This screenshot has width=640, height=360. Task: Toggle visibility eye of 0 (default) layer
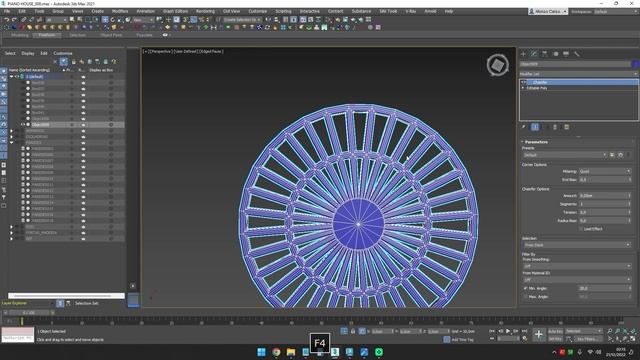17,77
